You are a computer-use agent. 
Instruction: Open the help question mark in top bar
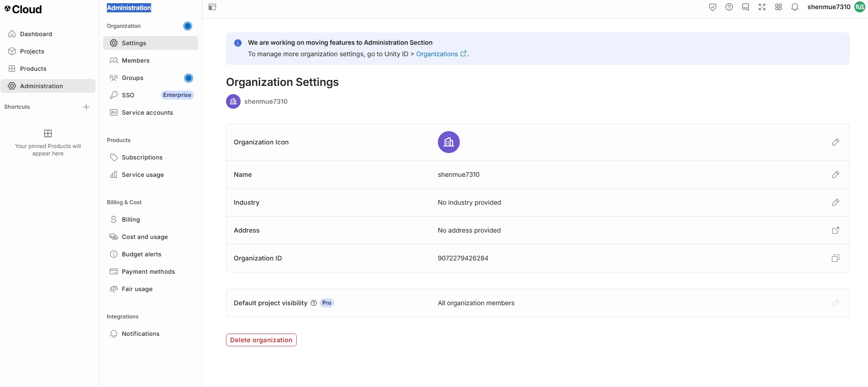[x=729, y=7]
